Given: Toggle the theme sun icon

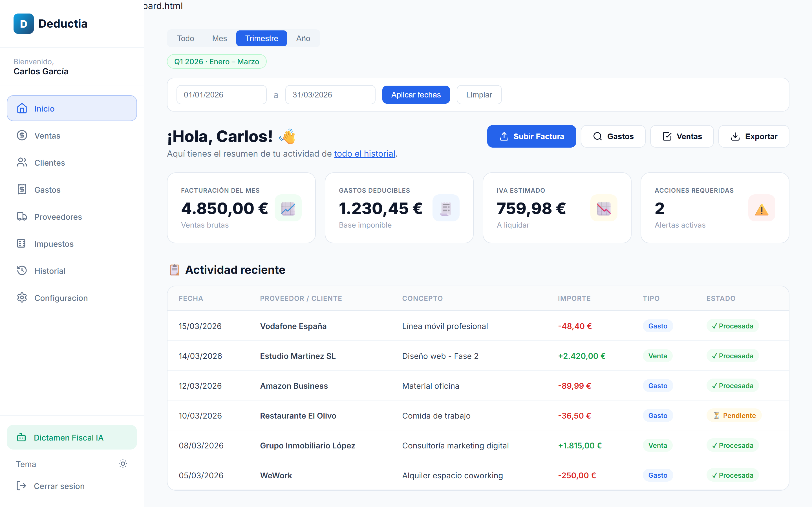Looking at the screenshot, I should (123, 464).
